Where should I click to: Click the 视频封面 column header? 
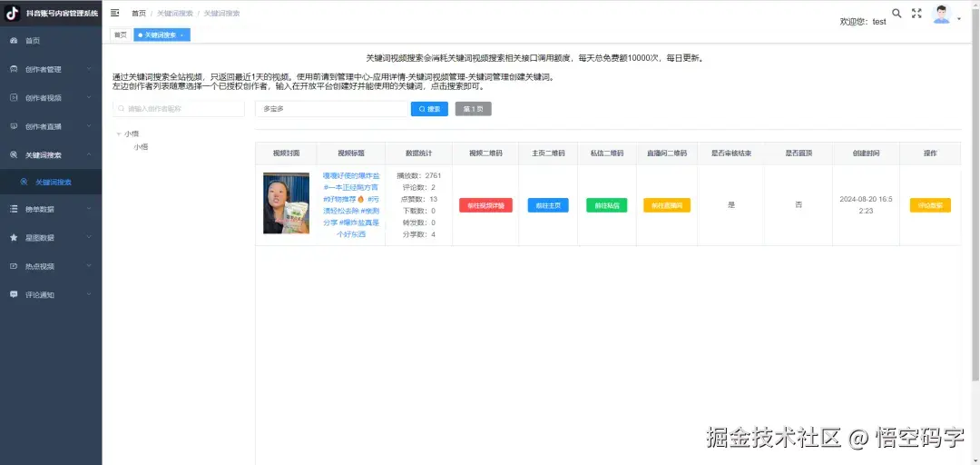286,153
